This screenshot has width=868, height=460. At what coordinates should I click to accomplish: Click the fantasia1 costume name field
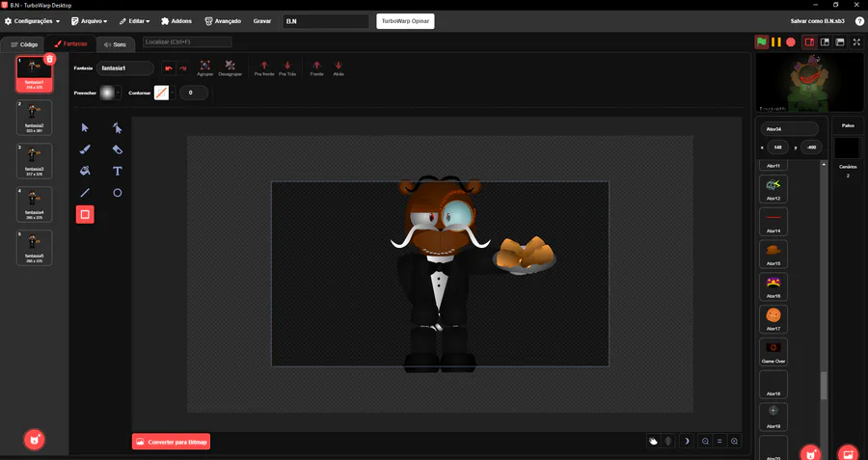(x=125, y=68)
